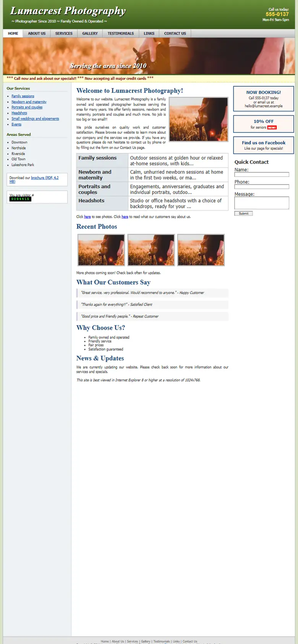Click Northside in Areas Served
298x644 pixels.
pyautogui.click(x=19, y=148)
